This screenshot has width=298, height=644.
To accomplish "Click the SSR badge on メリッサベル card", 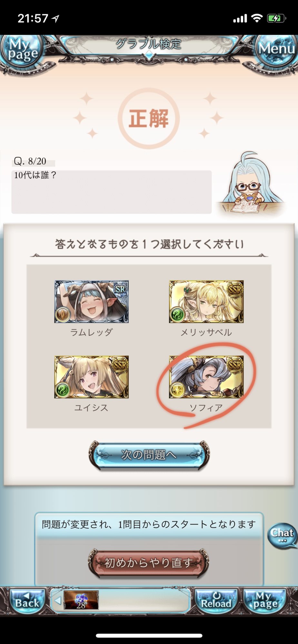I will tap(235, 289).
